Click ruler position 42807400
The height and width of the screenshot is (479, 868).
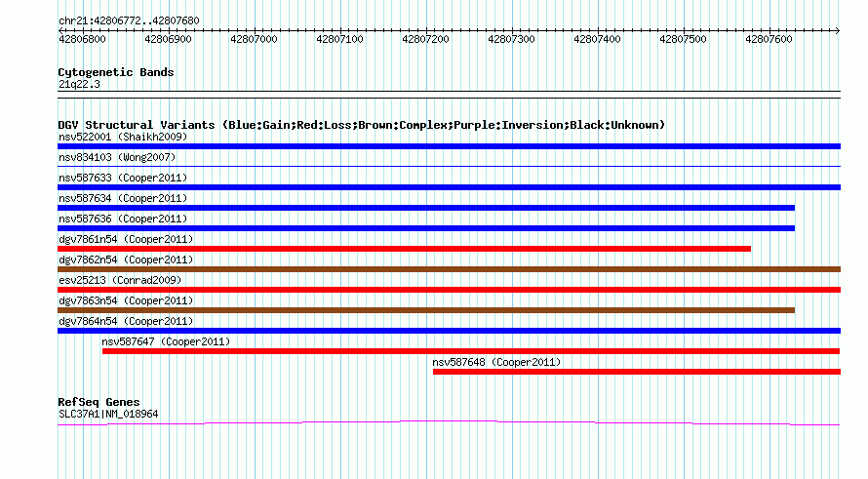597,39
